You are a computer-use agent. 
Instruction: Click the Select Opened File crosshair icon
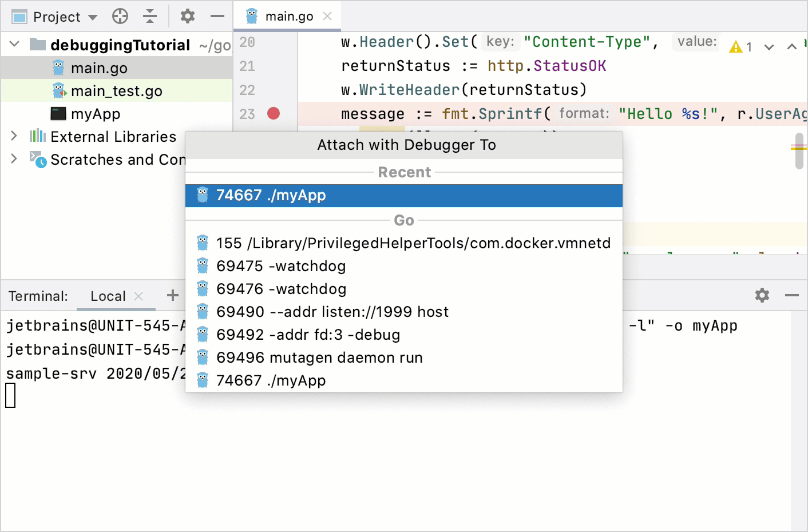[x=120, y=16]
